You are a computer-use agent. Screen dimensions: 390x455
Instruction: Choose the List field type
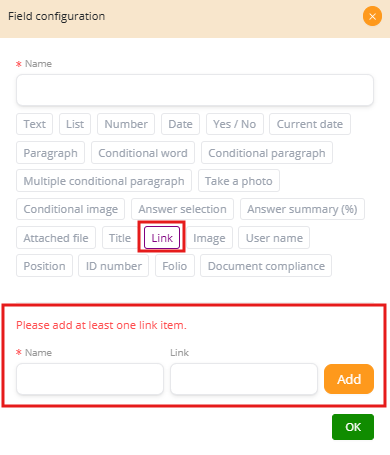click(x=75, y=124)
